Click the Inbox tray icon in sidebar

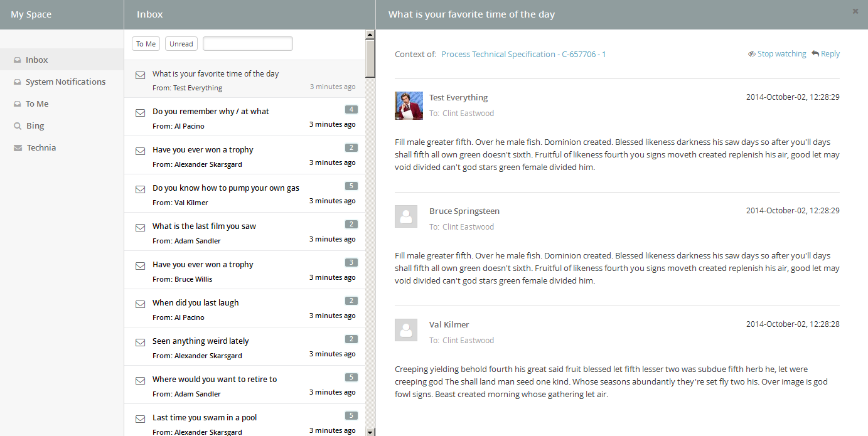(18, 60)
